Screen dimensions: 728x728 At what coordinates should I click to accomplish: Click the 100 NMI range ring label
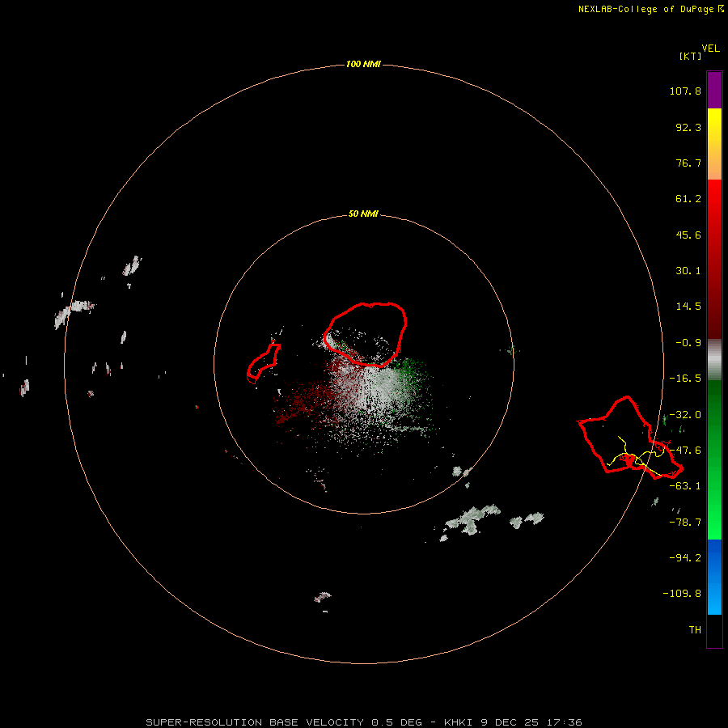click(363, 64)
